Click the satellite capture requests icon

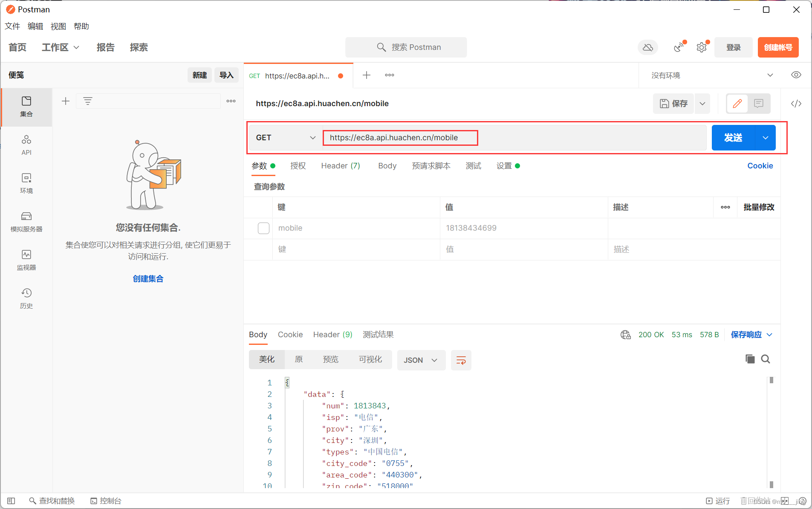point(679,47)
